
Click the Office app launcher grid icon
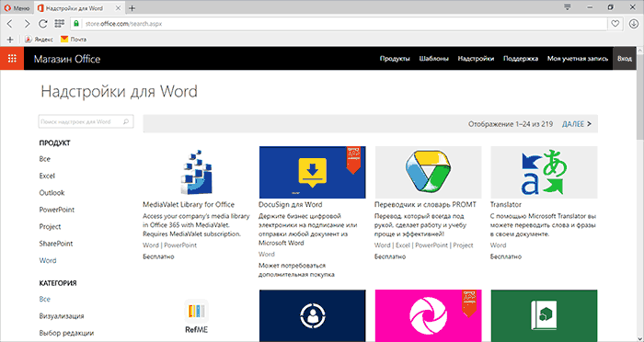[12, 58]
